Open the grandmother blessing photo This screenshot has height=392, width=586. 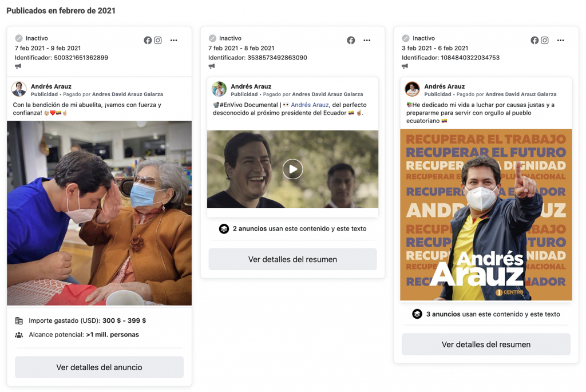pyautogui.click(x=99, y=213)
